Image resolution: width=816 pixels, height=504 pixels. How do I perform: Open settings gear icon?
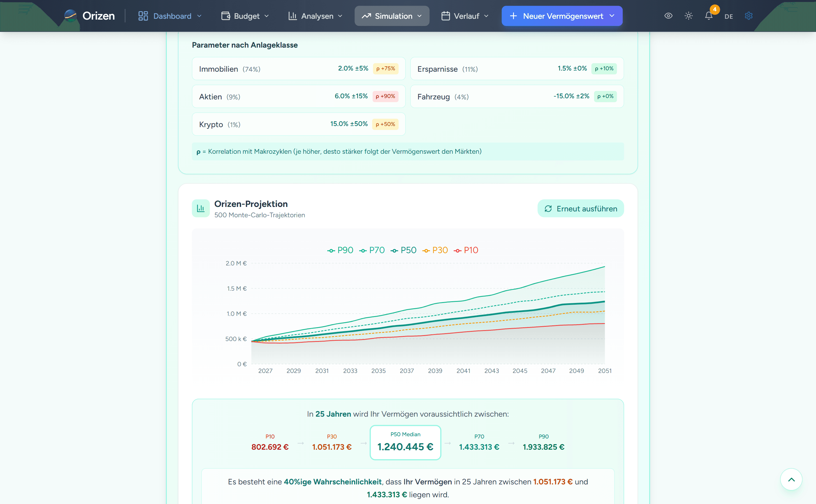(x=749, y=16)
